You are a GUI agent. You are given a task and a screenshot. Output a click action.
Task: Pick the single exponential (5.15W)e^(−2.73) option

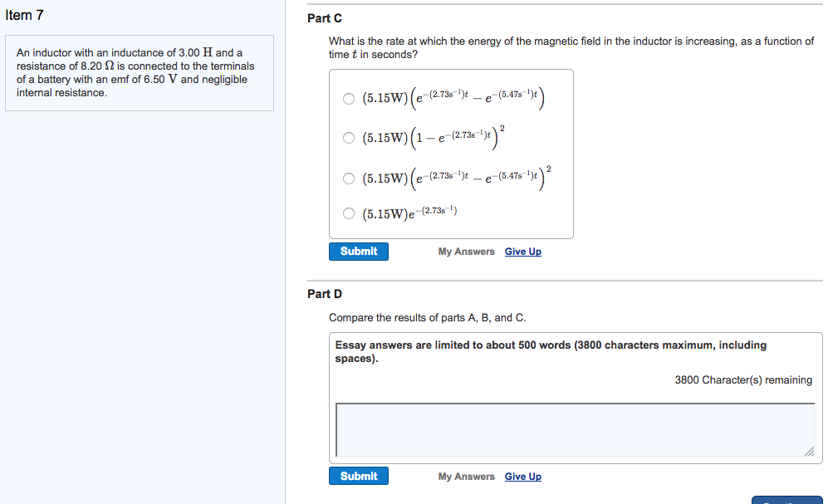pos(349,214)
